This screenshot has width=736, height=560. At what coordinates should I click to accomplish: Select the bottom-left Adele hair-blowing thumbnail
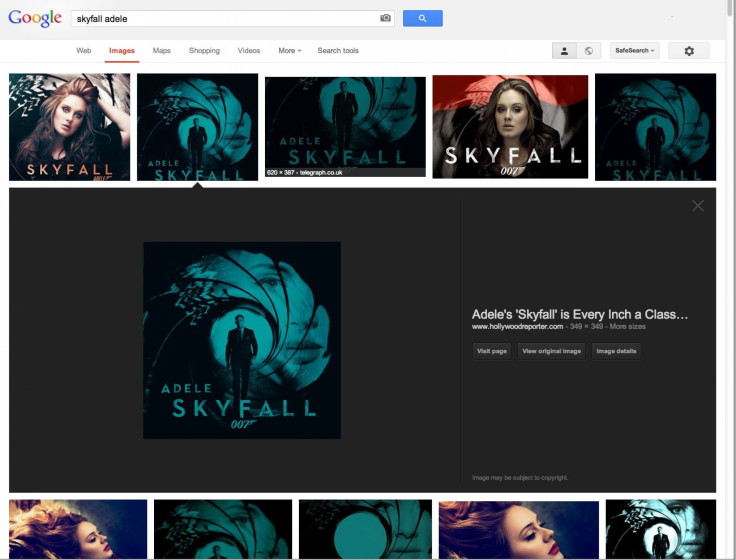(78, 529)
